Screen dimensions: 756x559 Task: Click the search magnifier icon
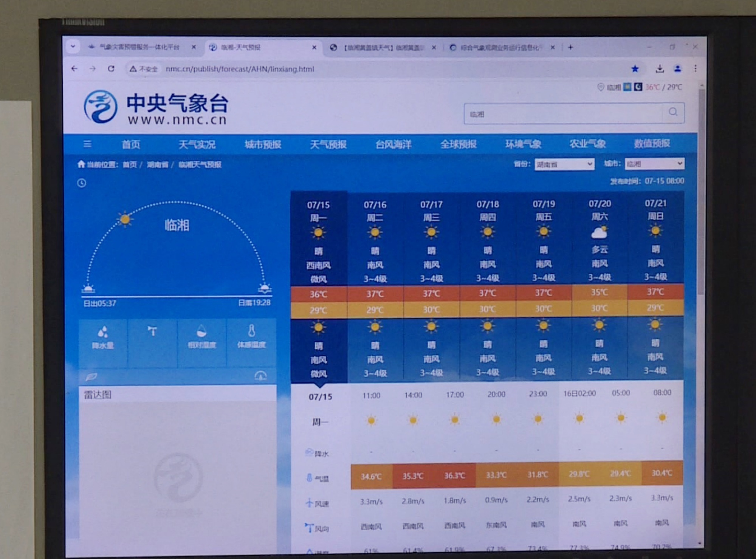coord(673,112)
